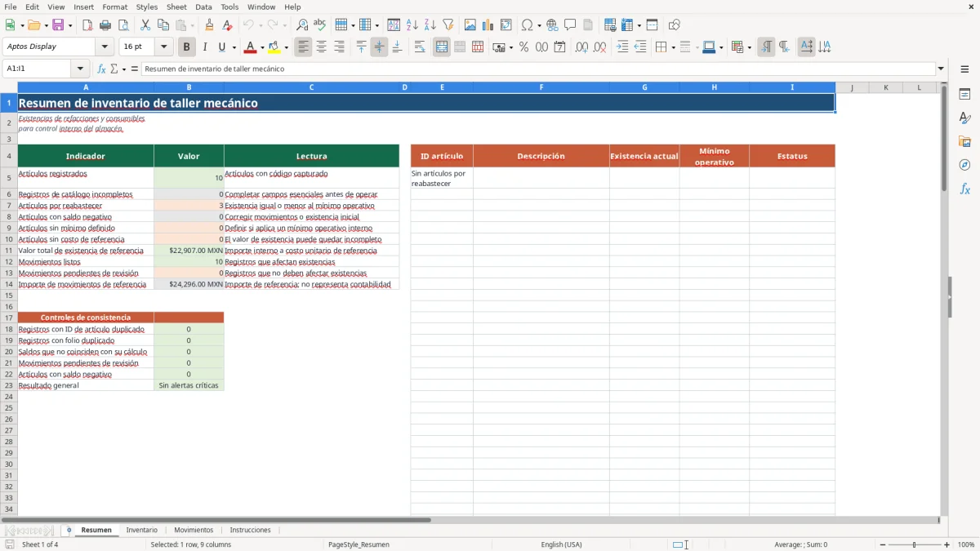980x551 pixels.
Task: Toggle Print Preview
Action: coord(123,25)
